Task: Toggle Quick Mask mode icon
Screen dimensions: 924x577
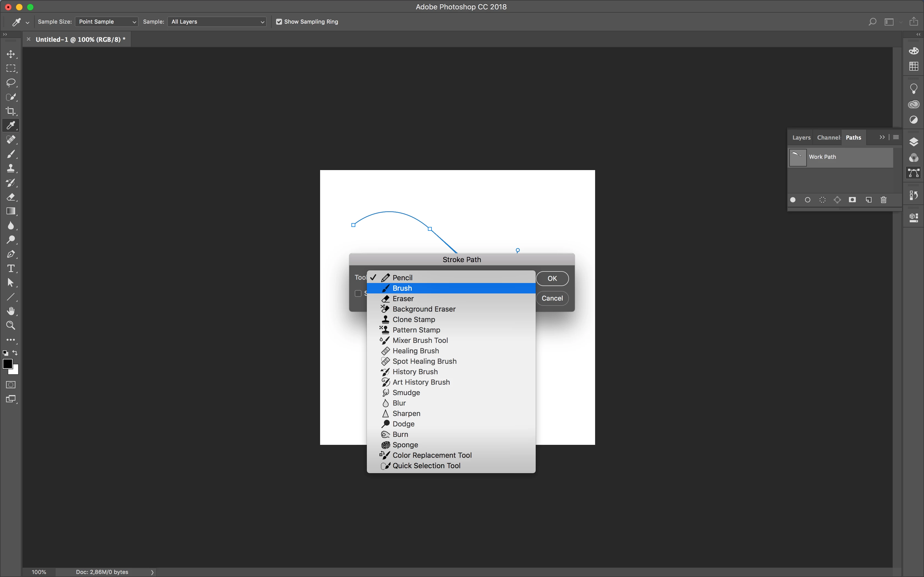Action: pyautogui.click(x=11, y=385)
